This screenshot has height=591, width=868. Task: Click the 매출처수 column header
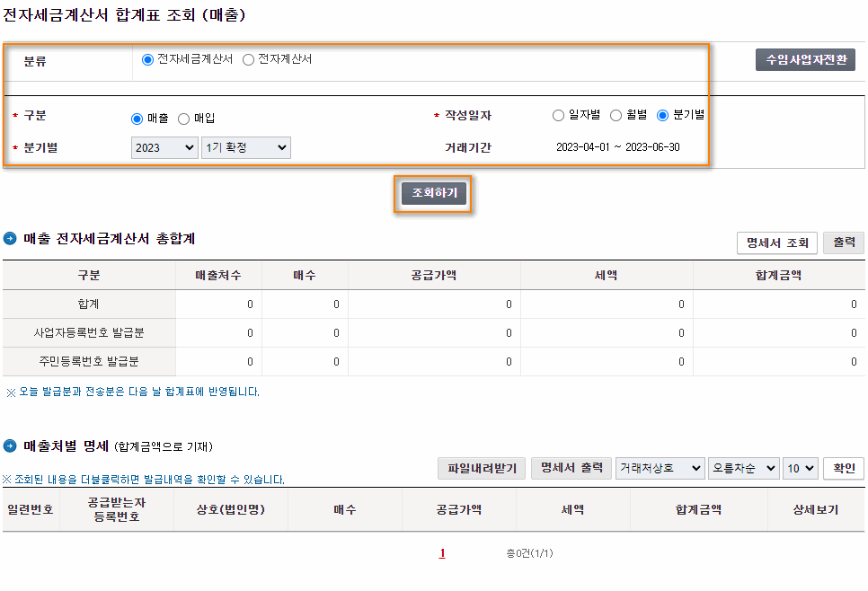(218, 275)
